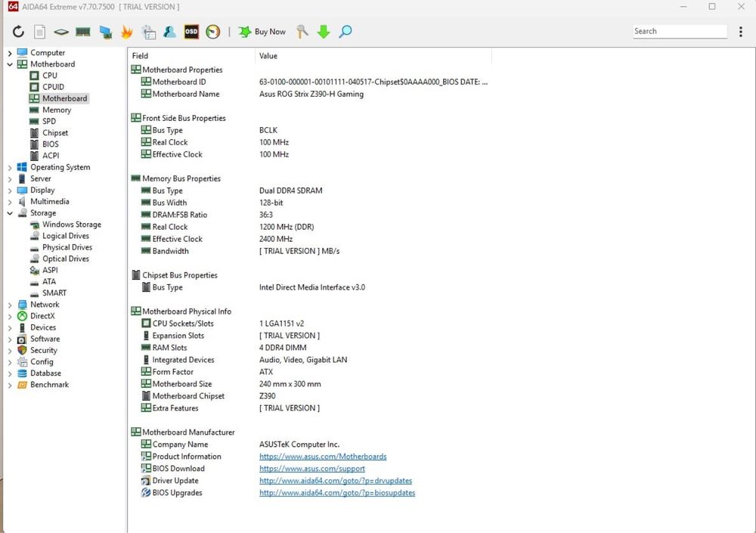
Task: Select the RAM Slots row
Action: 311,348
